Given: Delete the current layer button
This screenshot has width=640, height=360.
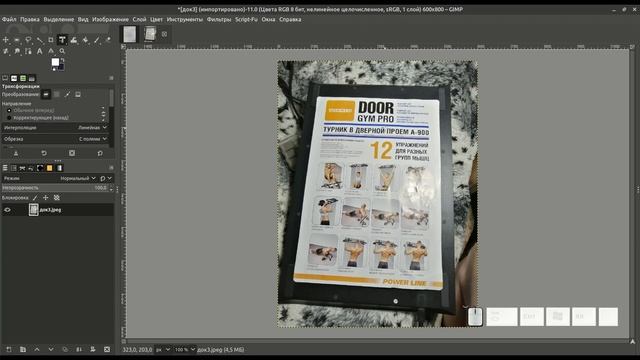Looking at the screenshot, I should pyautogui.click(x=107, y=349).
